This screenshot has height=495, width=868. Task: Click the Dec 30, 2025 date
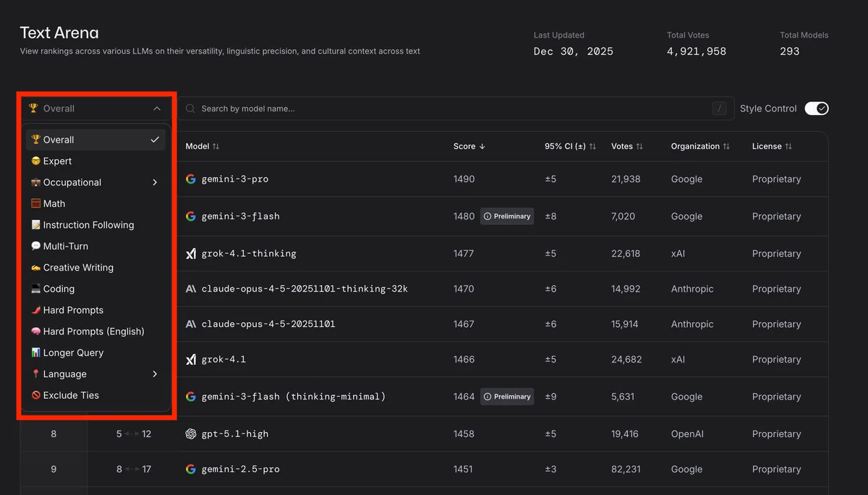(x=574, y=51)
